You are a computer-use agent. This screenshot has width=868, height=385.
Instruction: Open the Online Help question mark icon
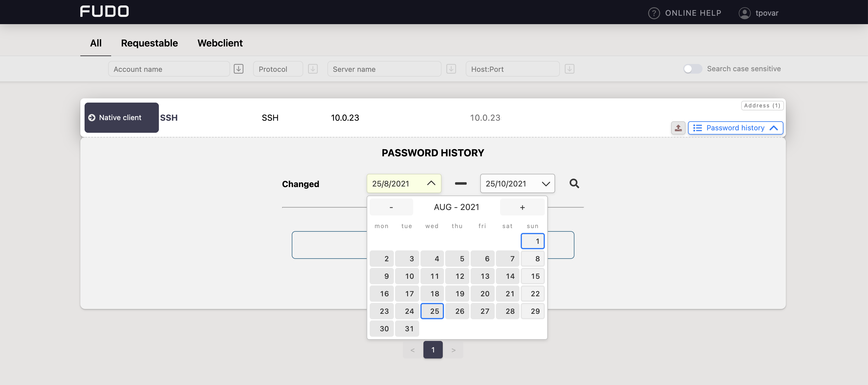(654, 13)
